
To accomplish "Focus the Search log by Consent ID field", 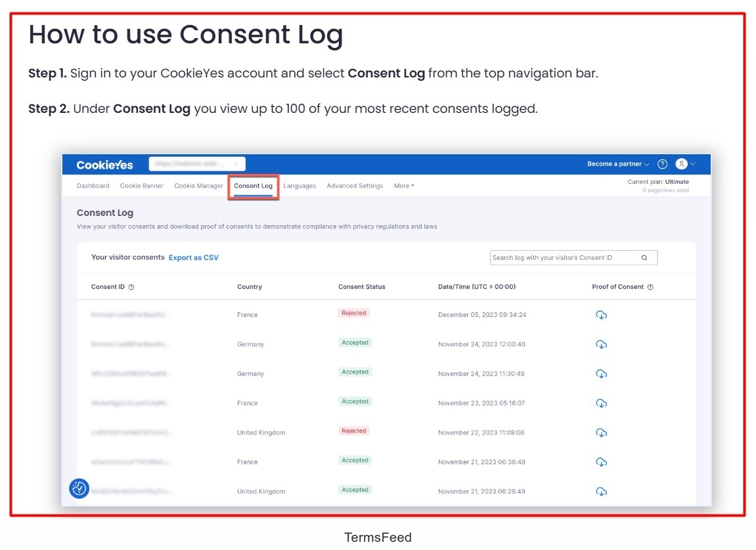I will pyautogui.click(x=574, y=258).
